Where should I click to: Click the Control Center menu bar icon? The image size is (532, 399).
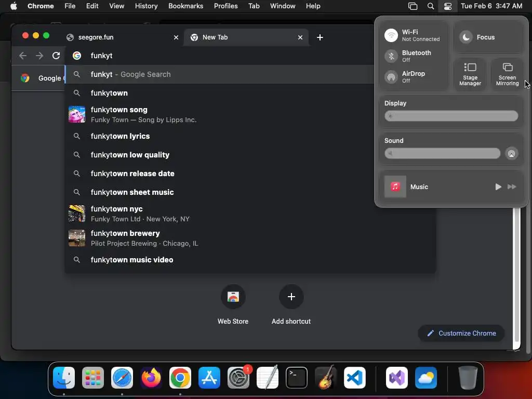447,6
